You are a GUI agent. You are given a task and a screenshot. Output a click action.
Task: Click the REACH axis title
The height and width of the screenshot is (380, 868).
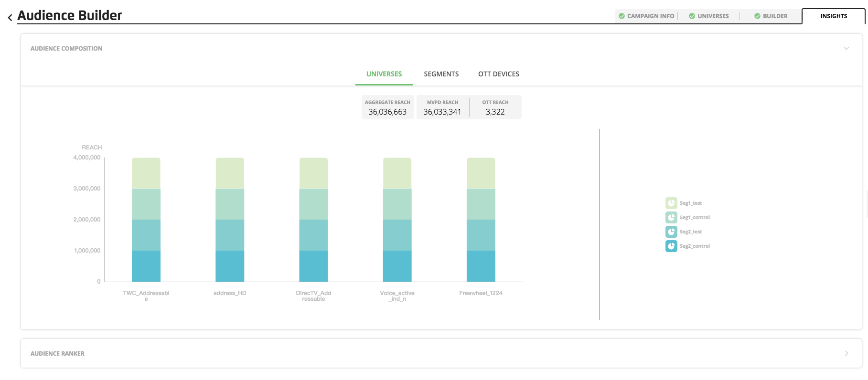pyautogui.click(x=92, y=148)
